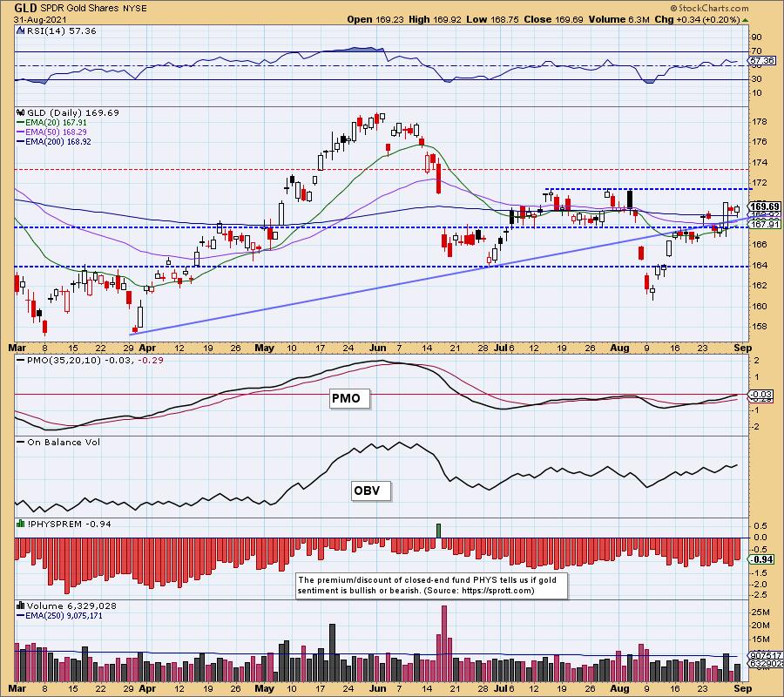Click the tallest red volume spike bar
Image resolution: width=784 pixels, height=697 pixels.
[444, 643]
